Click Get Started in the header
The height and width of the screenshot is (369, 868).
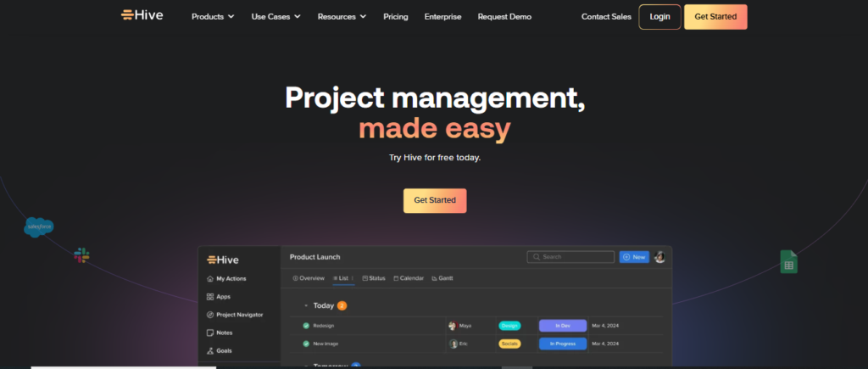tap(715, 17)
